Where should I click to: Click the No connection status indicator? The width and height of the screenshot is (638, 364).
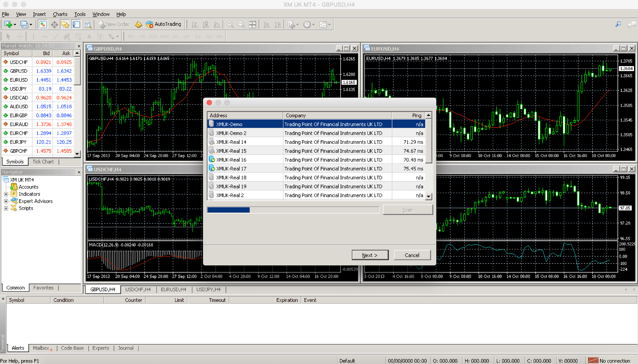[609, 361]
